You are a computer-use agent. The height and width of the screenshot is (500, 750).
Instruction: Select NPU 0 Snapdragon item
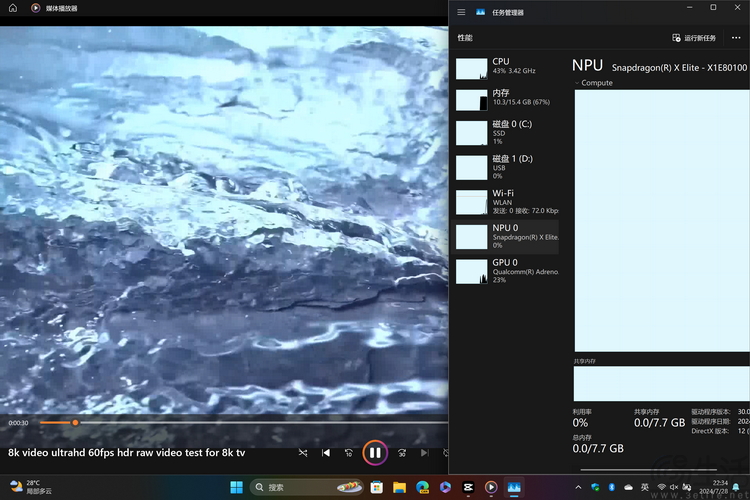[x=506, y=236]
